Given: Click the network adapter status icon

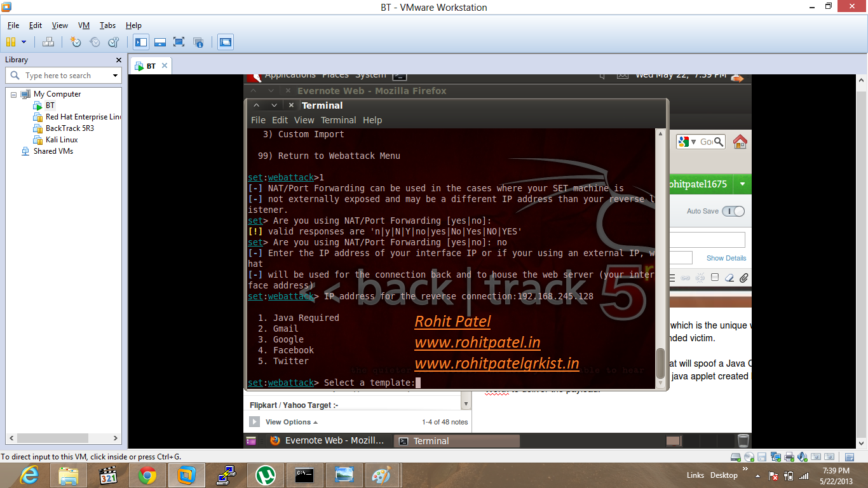Looking at the screenshot, I should [776, 457].
